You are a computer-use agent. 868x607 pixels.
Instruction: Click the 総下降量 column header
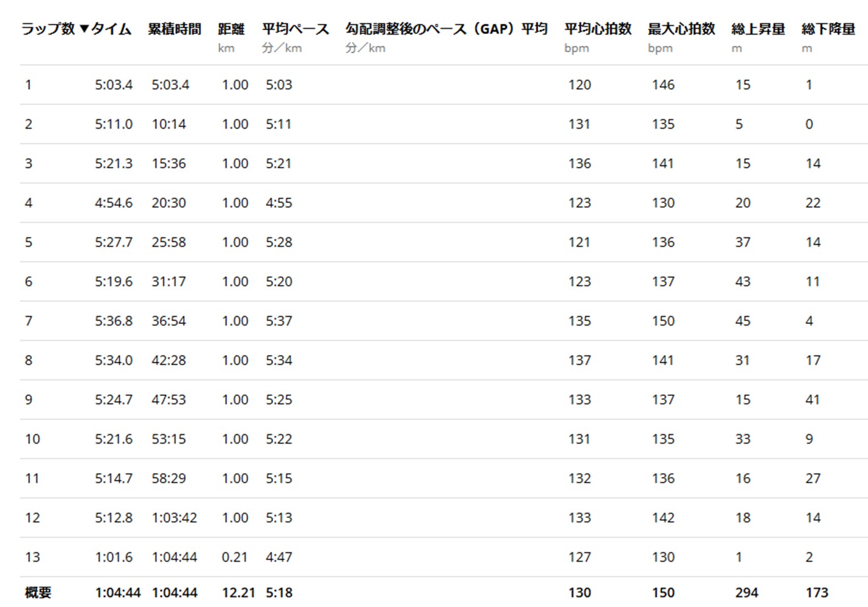[x=828, y=29]
